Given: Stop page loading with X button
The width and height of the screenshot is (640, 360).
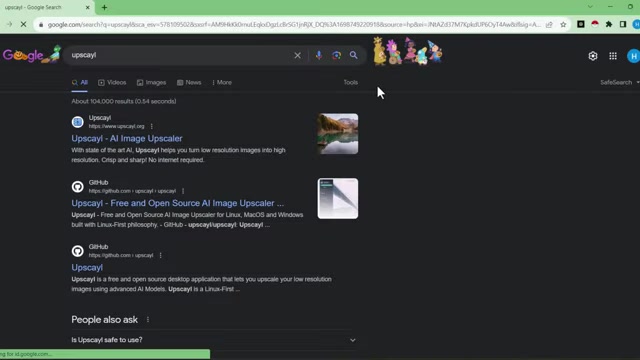Looking at the screenshot, I should pos(23,24).
